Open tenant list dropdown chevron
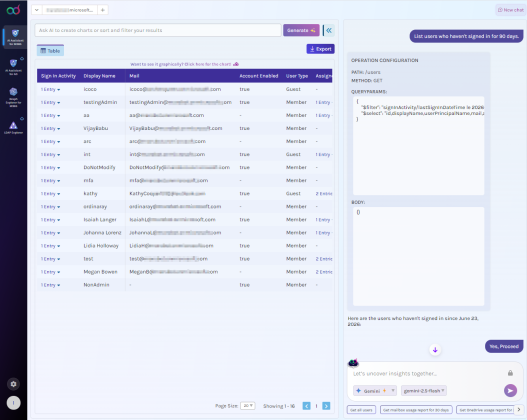Screen dimensions: 527x420 (37, 10)
